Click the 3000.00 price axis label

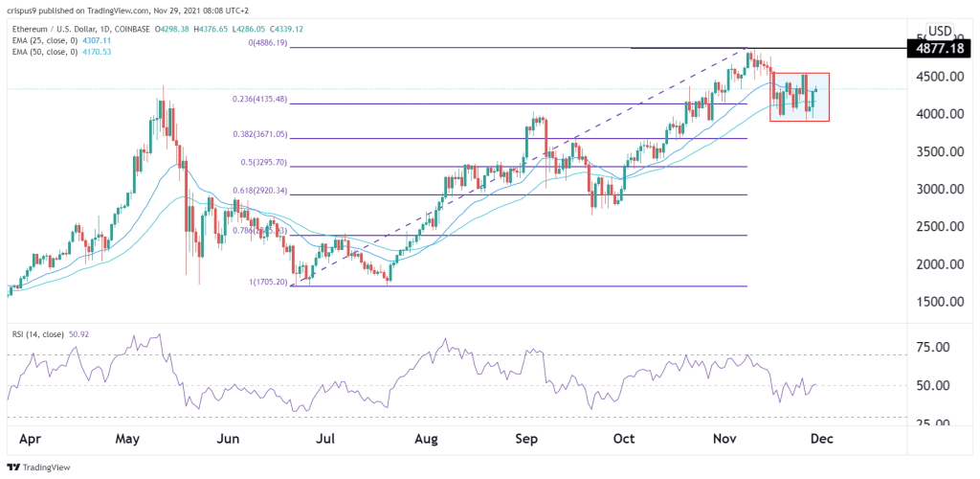point(940,189)
